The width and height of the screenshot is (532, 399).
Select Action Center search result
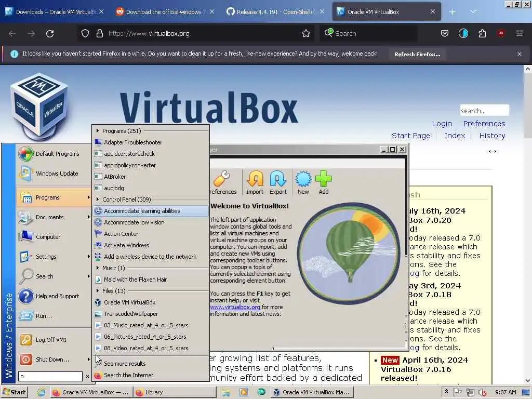[151, 234]
